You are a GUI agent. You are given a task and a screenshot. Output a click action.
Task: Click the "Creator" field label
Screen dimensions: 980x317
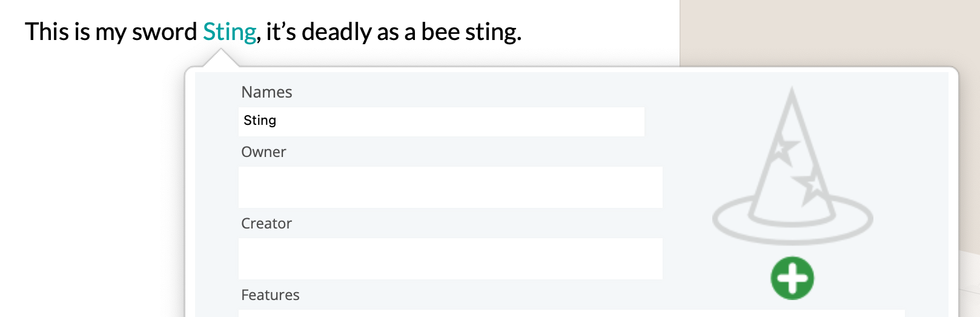coord(267,224)
